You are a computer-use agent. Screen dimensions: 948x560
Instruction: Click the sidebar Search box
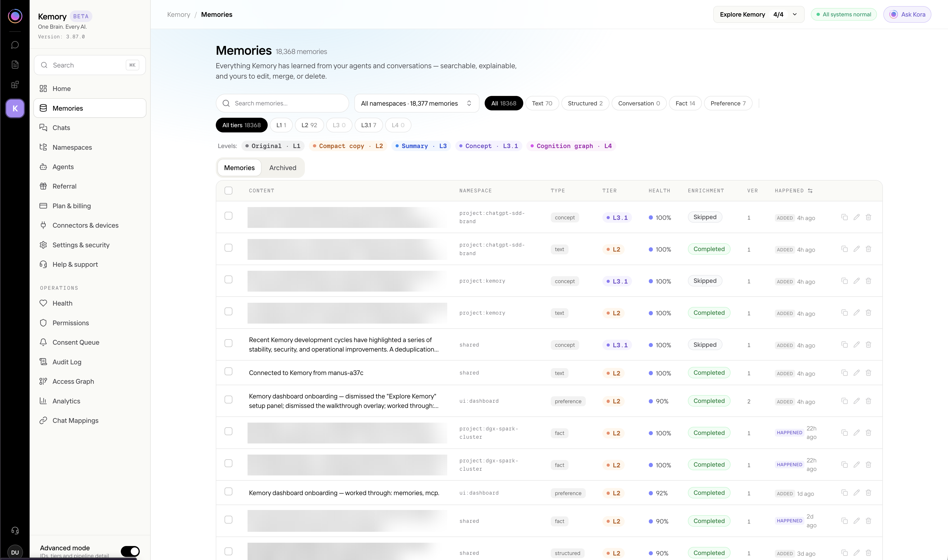(x=90, y=65)
